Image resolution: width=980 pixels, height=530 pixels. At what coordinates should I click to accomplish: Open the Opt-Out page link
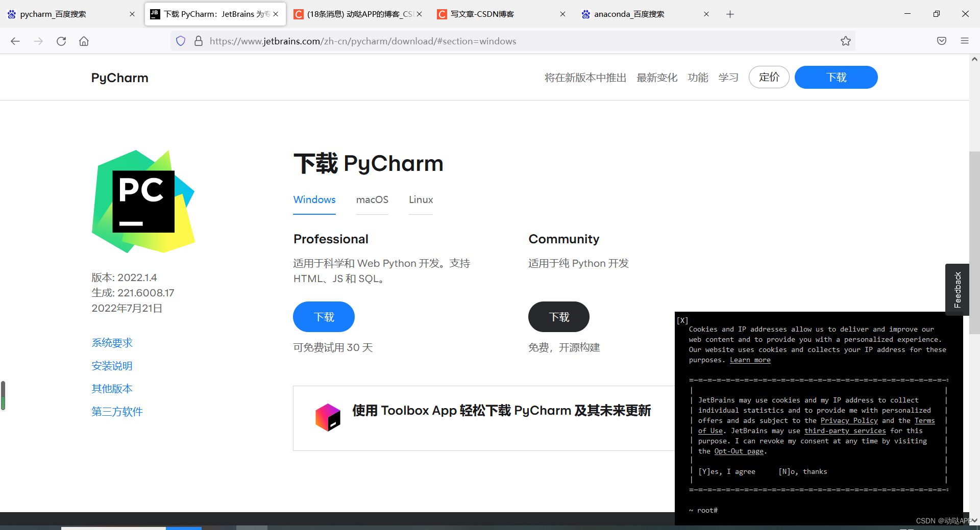(739, 451)
